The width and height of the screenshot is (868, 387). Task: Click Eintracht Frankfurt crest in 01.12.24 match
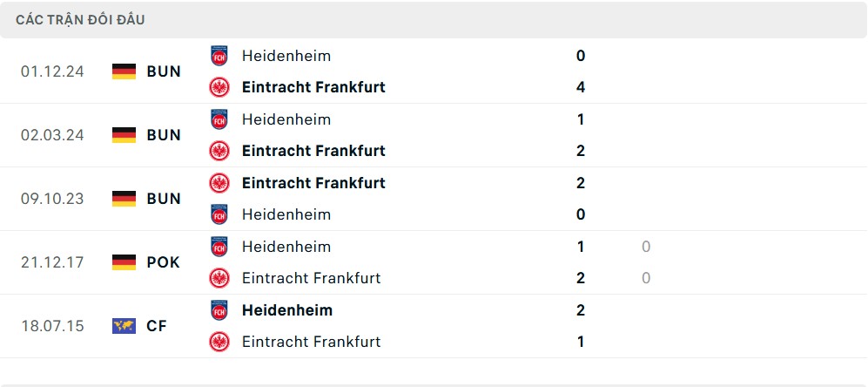click(x=219, y=87)
